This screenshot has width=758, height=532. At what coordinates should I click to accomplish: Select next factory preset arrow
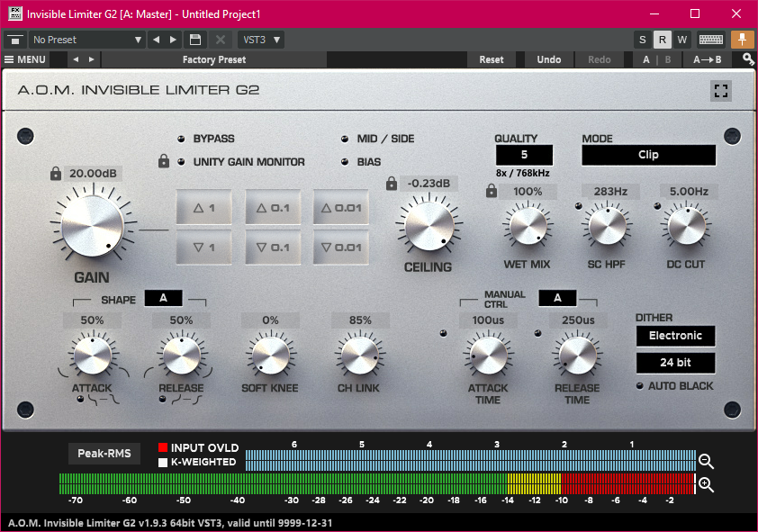91,59
